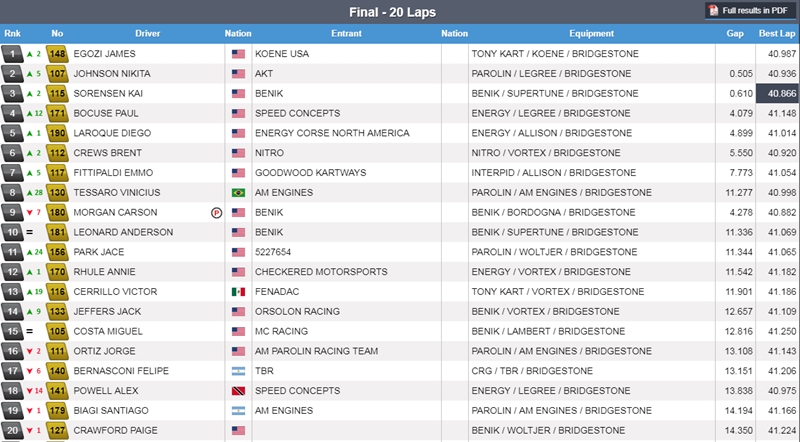Click Trinidad flag for Powell Alex

(x=238, y=390)
